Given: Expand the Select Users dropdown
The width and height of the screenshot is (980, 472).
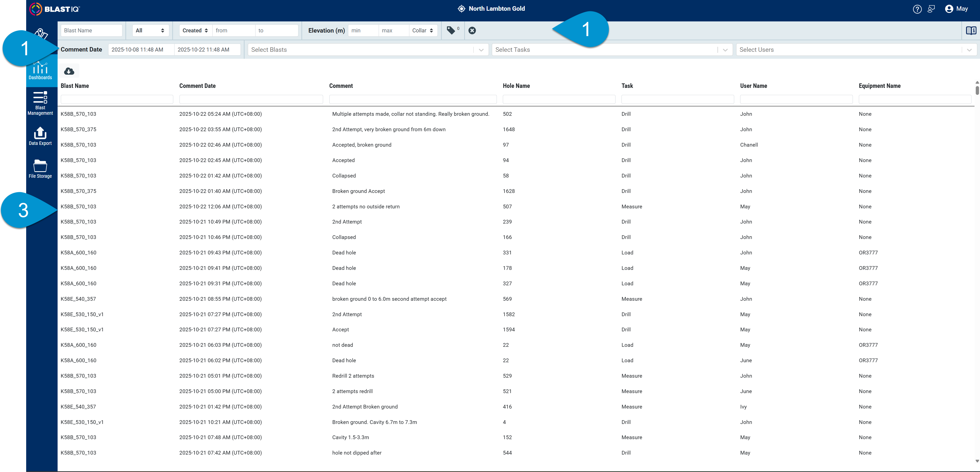Looking at the screenshot, I should [x=856, y=50].
